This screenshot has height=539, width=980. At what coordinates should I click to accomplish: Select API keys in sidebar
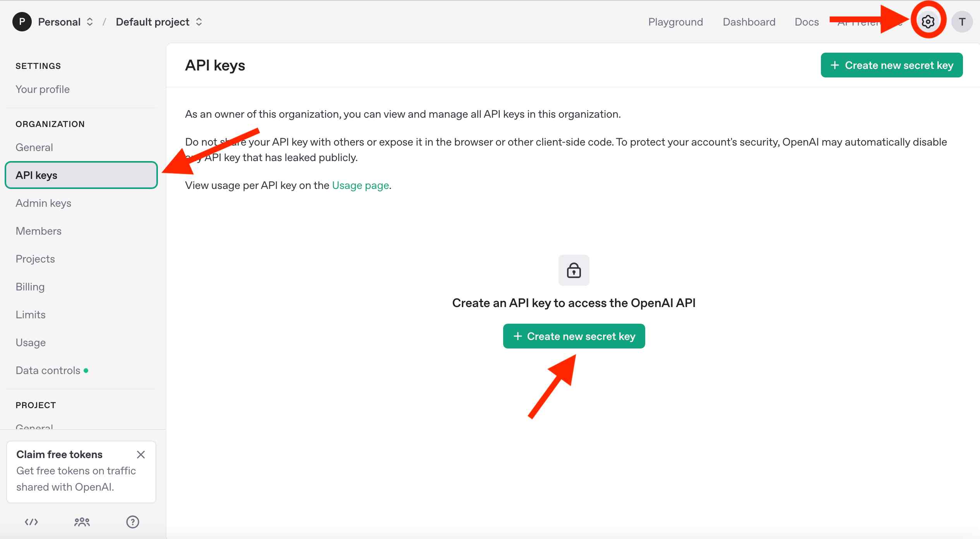(x=81, y=175)
